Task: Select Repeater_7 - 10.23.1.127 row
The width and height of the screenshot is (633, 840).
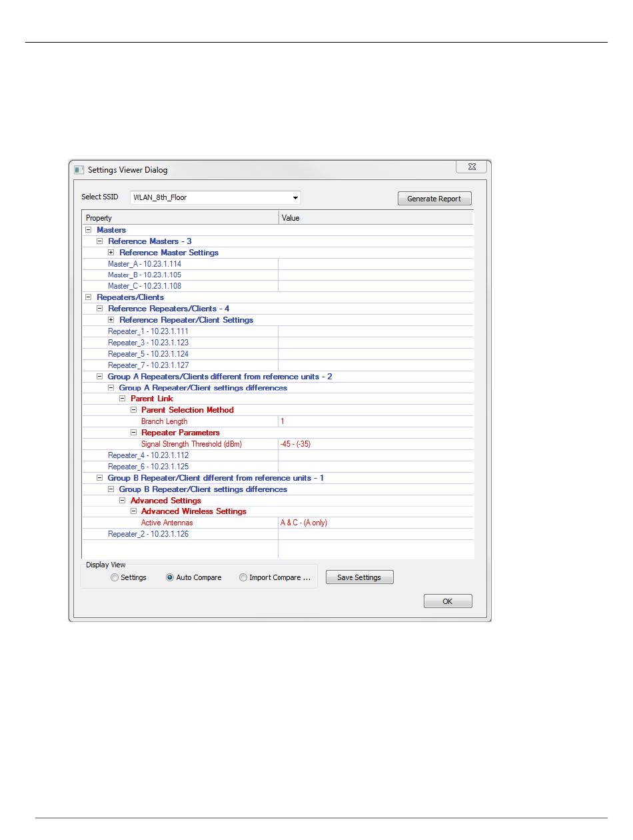Action: click(277, 365)
